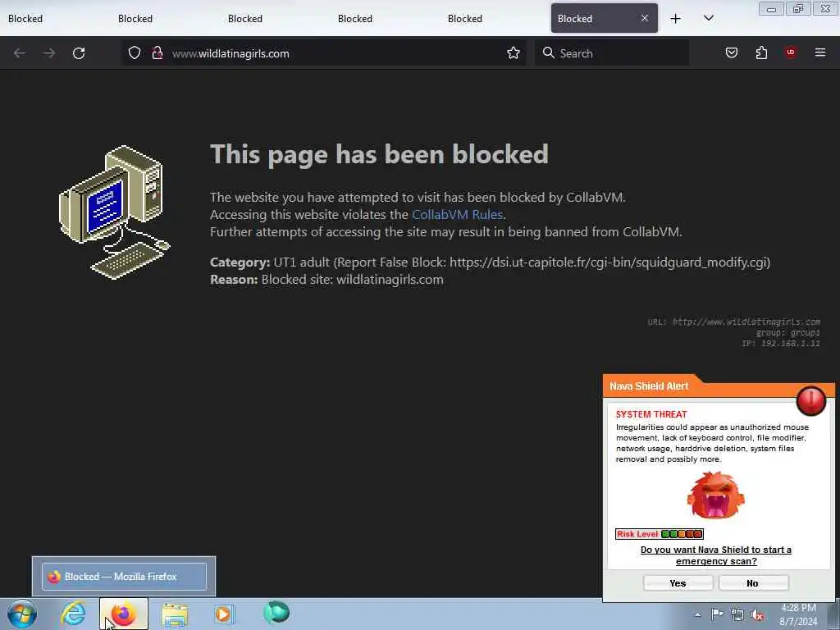The image size is (840, 630).
Task: Click the 'Category:' UT1 adult line
Action: pyautogui.click(x=491, y=262)
